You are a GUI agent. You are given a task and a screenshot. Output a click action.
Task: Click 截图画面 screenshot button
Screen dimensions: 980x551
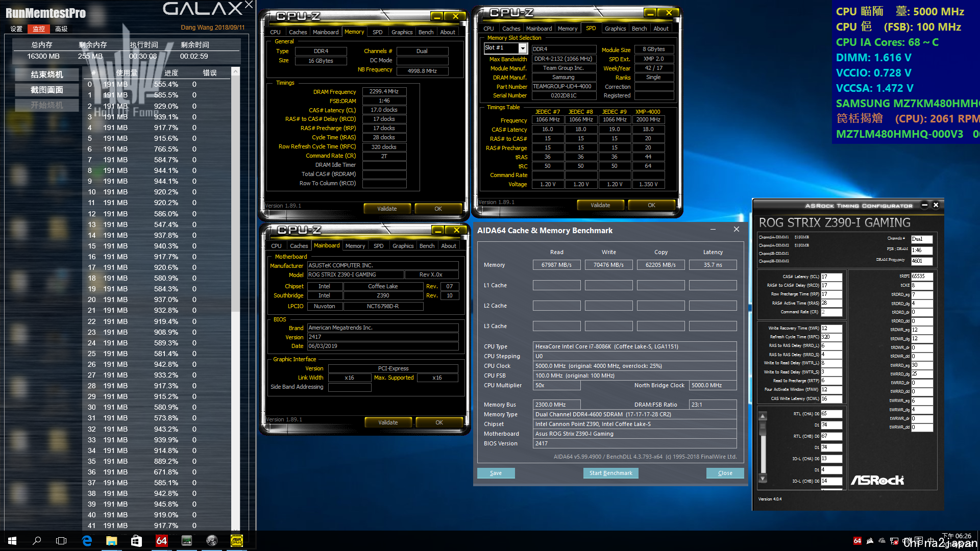click(x=47, y=90)
